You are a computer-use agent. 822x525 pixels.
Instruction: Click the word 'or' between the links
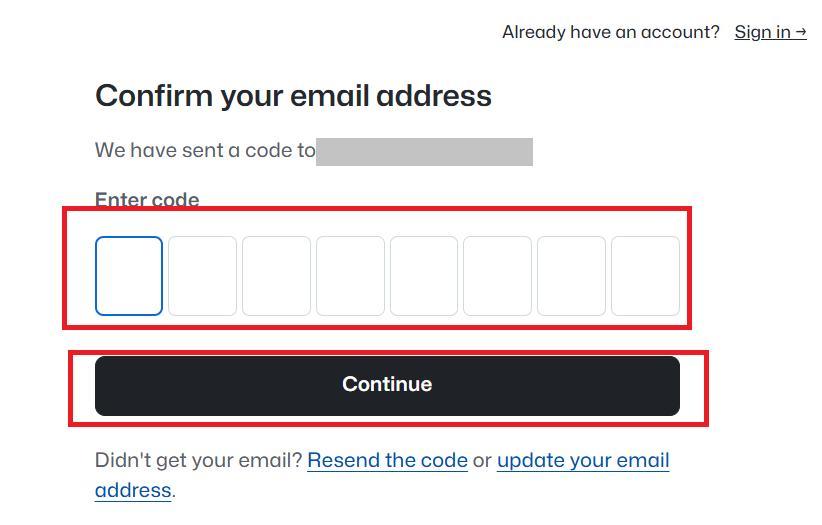coord(482,460)
